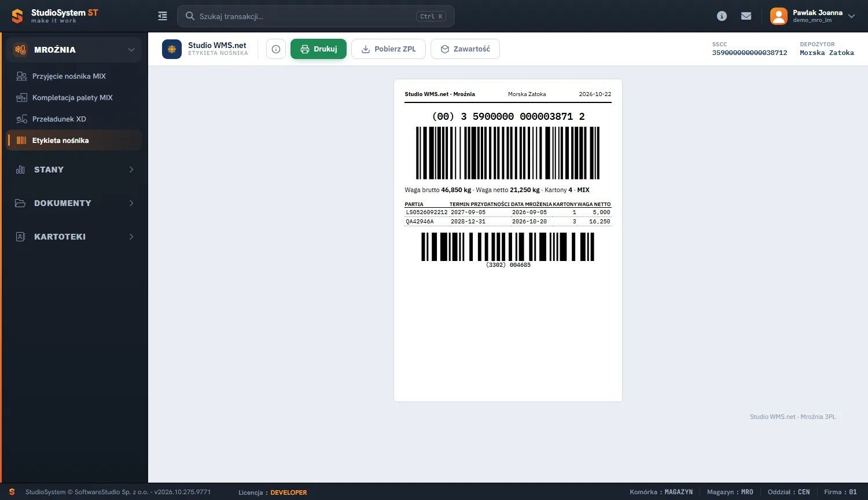
Task: Click batch QA42946A in the label table
Action: 420,222
